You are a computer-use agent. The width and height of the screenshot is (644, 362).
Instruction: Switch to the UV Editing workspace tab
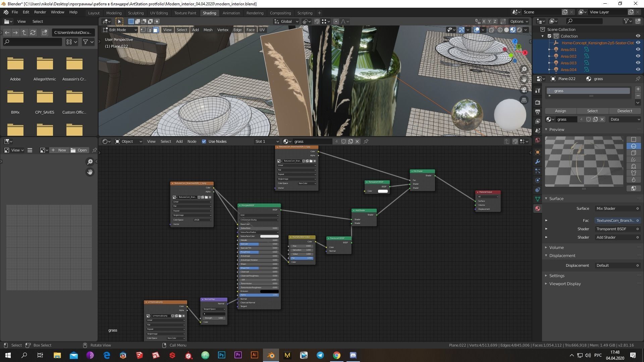159,13
